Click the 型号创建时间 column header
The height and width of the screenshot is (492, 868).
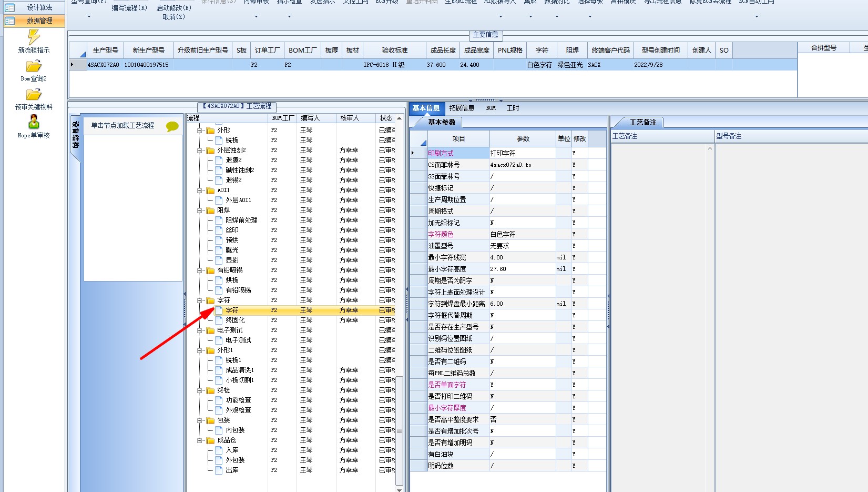coord(660,50)
